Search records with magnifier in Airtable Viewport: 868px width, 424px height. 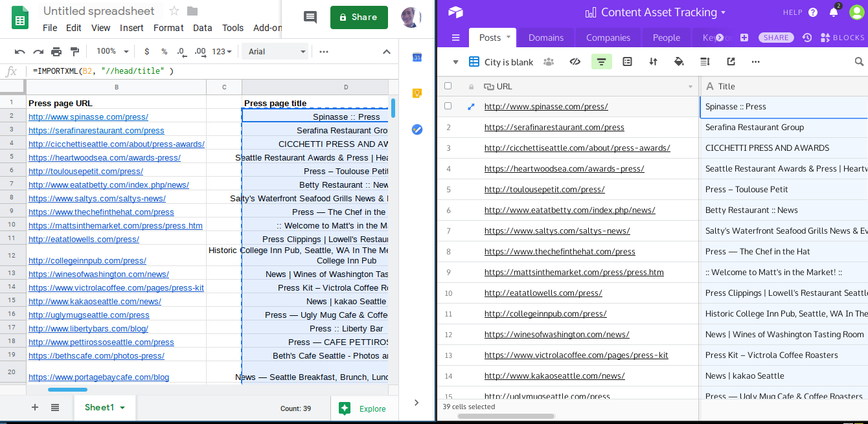859,62
